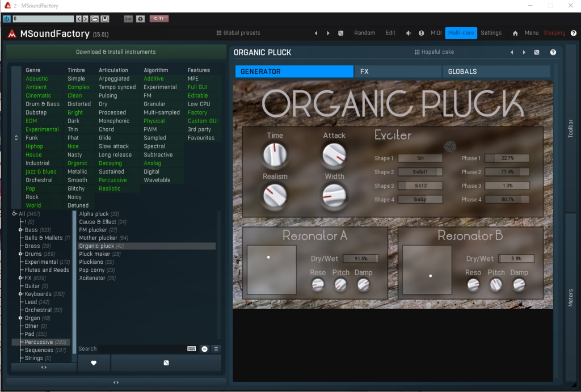
Task: Select the Lead category
Action: click(x=37, y=302)
